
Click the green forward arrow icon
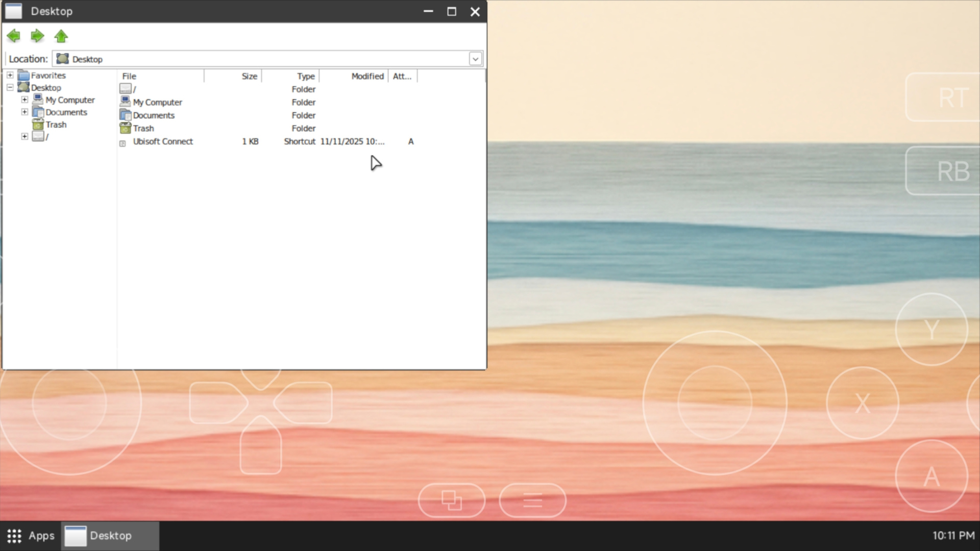[x=37, y=36]
